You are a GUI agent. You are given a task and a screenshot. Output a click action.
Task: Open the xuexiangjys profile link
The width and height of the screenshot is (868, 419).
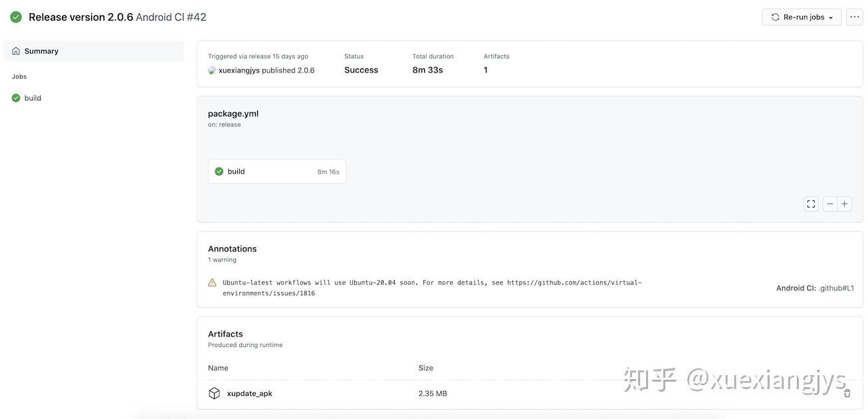[x=239, y=70]
